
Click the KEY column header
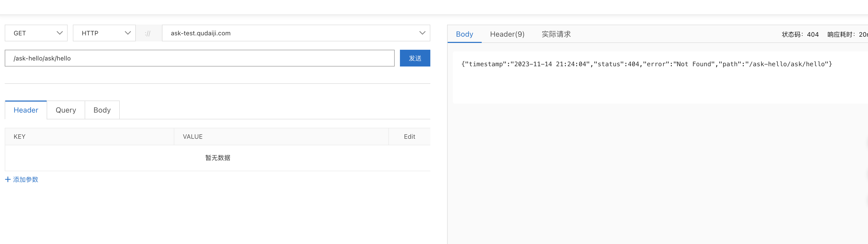tap(20, 137)
